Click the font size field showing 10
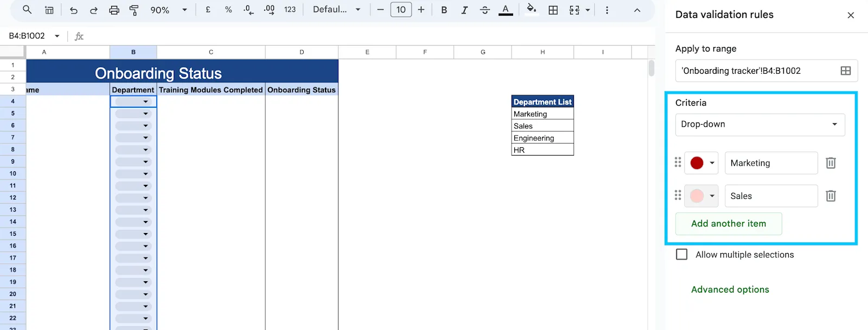 [401, 10]
